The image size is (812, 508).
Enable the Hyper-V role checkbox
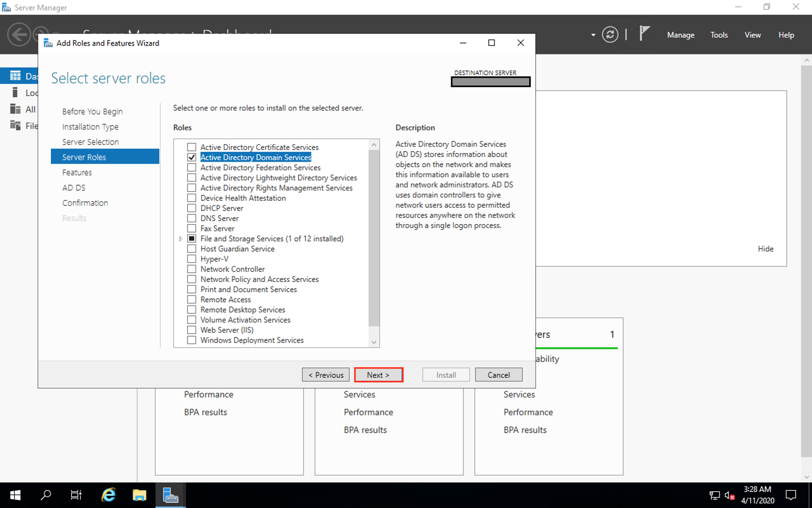coord(192,259)
